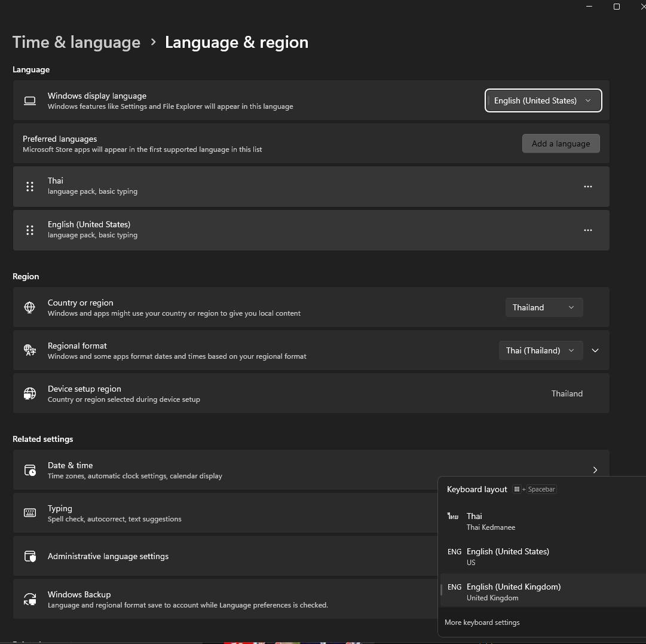The width and height of the screenshot is (646, 644).
Task: Select the English (United States) US keyboard layout
Action: (x=543, y=557)
